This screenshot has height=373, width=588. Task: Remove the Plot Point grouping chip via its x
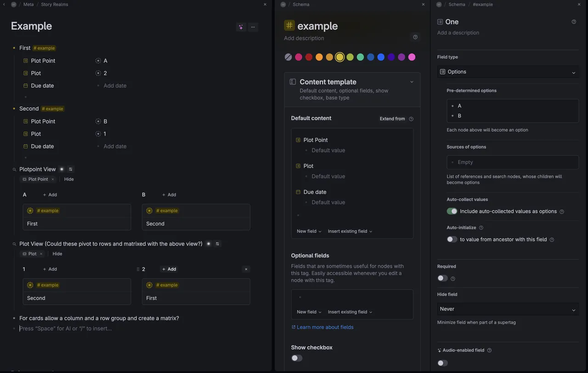[x=52, y=179]
